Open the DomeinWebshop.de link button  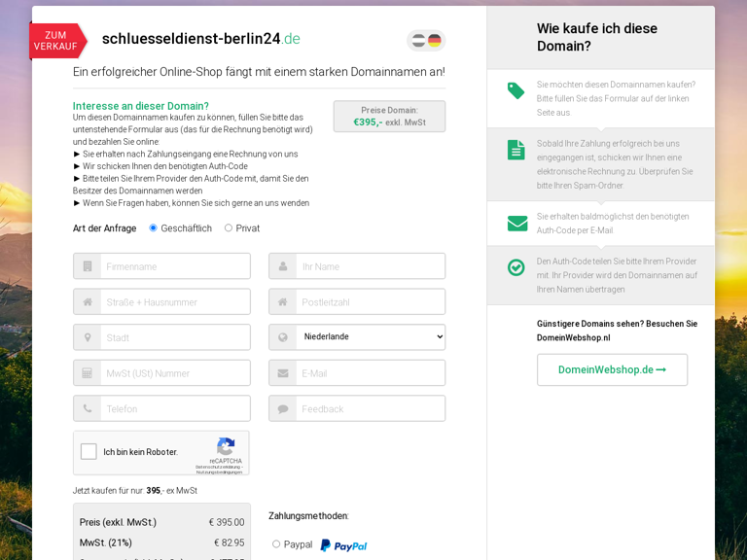tap(612, 369)
